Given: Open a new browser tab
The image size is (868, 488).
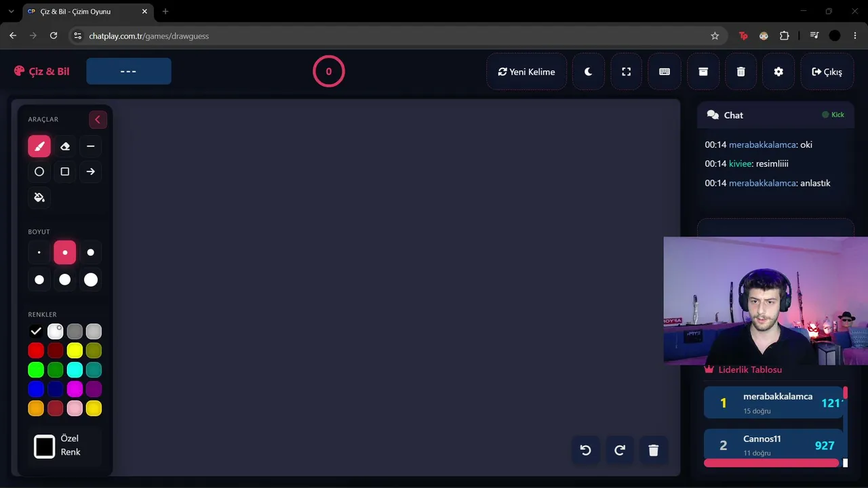Looking at the screenshot, I should pyautogui.click(x=165, y=12).
